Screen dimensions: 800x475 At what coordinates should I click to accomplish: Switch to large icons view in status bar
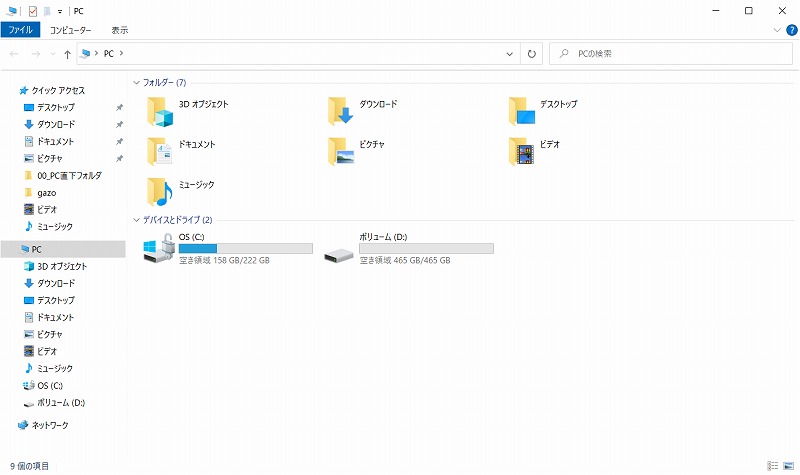789,466
